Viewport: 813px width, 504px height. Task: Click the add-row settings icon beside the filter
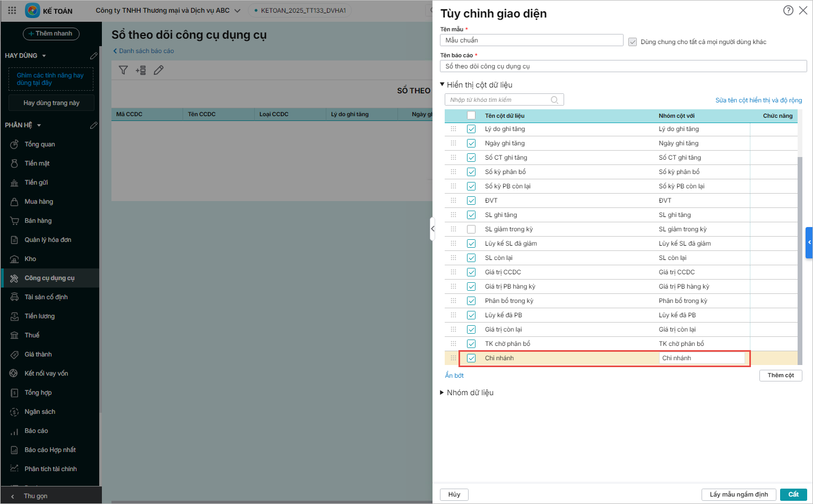coord(141,70)
